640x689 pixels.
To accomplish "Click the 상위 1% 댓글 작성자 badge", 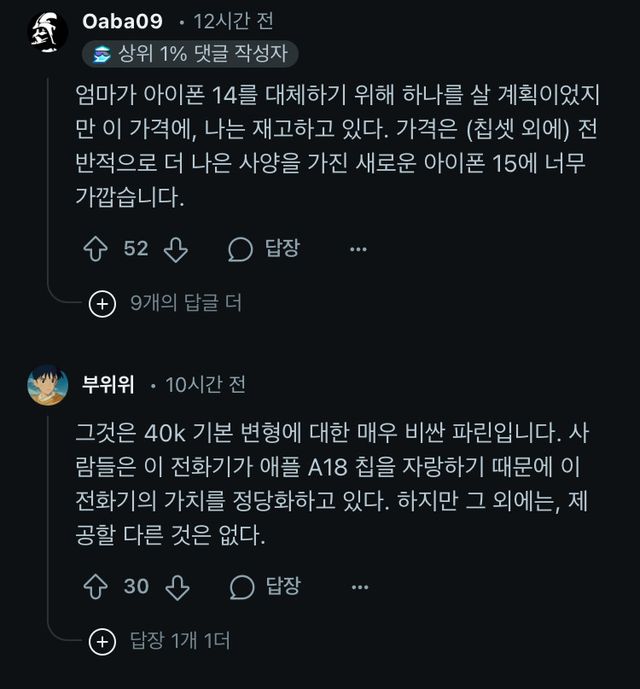I will point(190,54).
